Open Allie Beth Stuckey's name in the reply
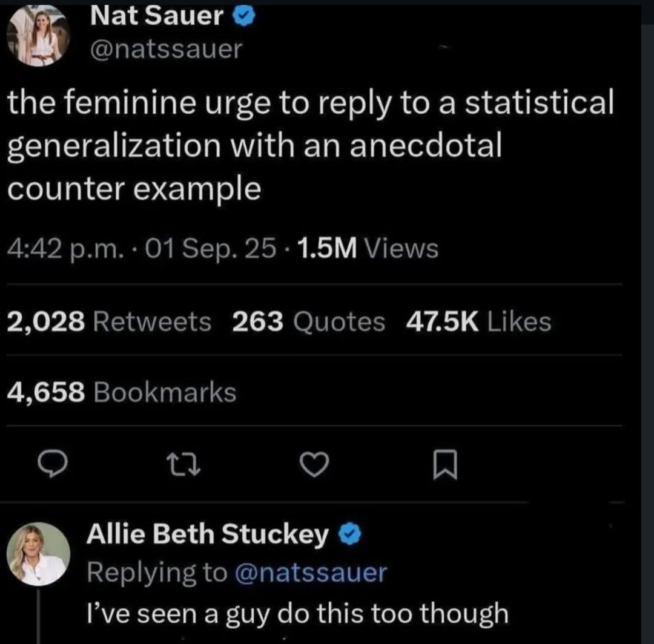 [x=208, y=534]
